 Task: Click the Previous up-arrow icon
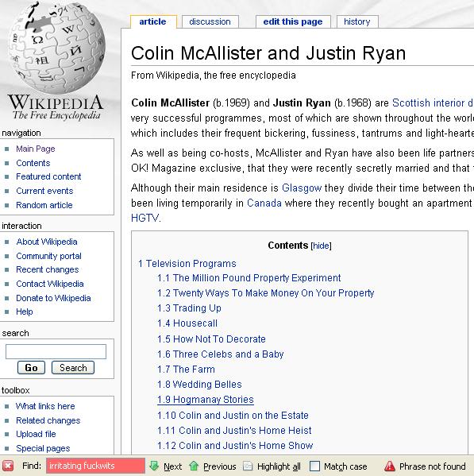point(194,466)
